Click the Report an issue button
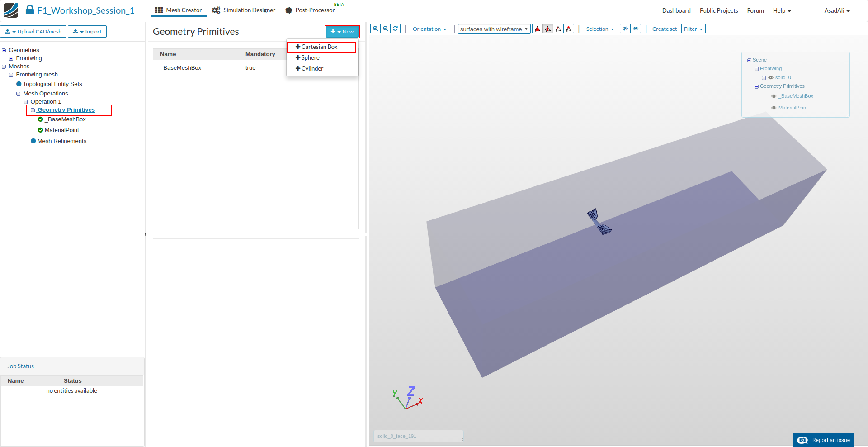The image size is (868, 447). tap(823, 440)
